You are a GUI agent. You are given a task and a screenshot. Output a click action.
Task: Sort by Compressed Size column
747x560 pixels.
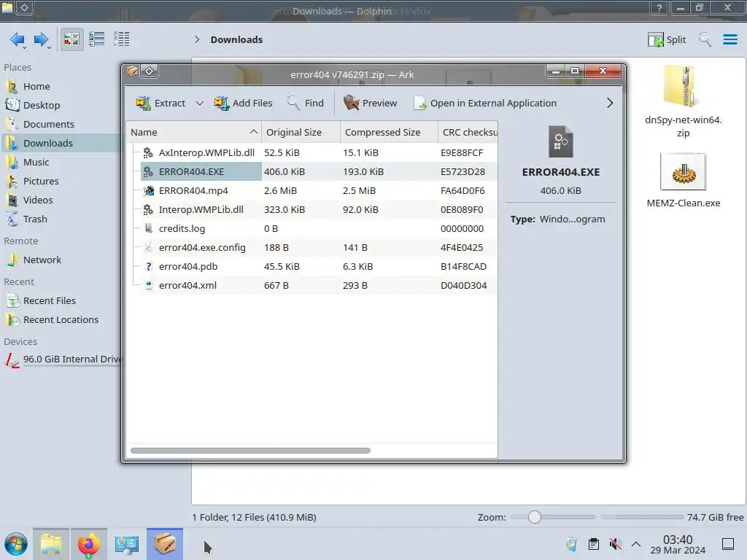point(389,133)
